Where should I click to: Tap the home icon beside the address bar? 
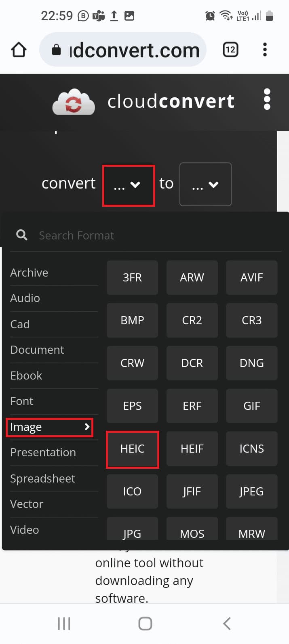tap(19, 49)
